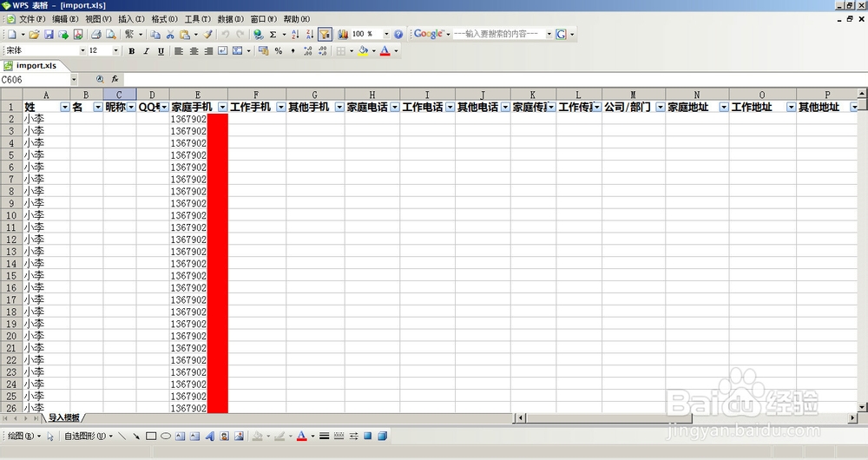This screenshot has width=868, height=460.
Task: Export to PDF using the PDF icon
Action: coord(78,35)
